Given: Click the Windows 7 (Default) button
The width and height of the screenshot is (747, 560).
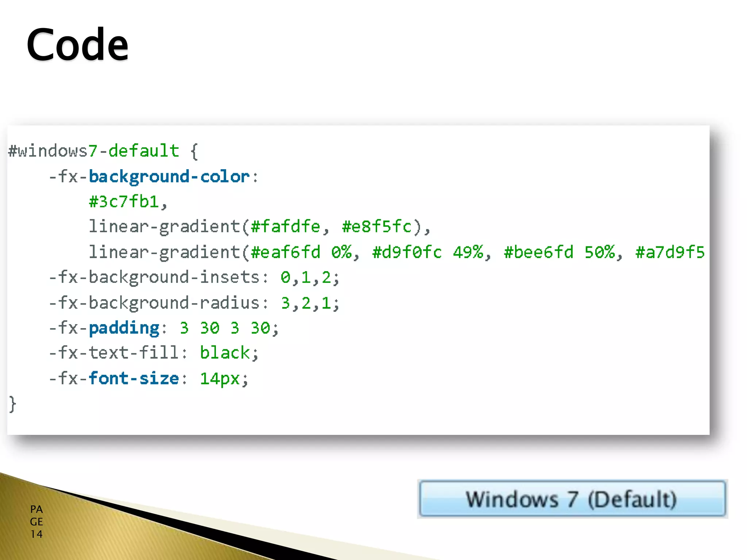Looking at the screenshot, I should [x=572, y=499].
